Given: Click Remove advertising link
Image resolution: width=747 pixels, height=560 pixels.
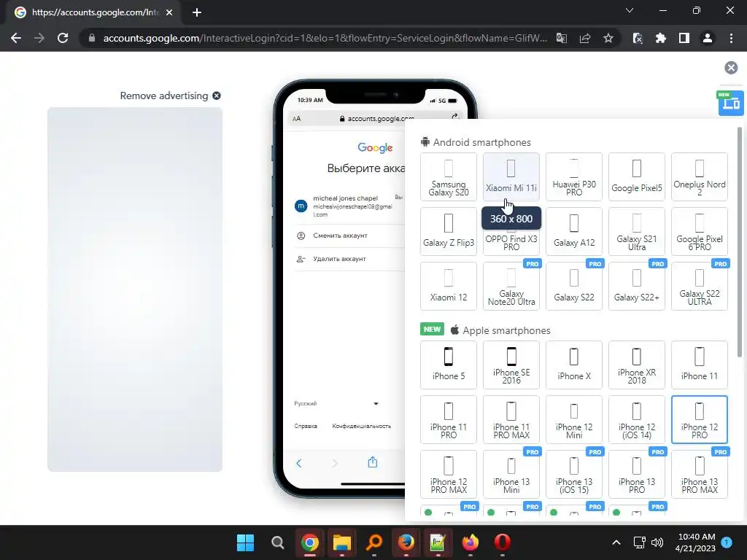Looking at the screenshot, I should 170,96.
